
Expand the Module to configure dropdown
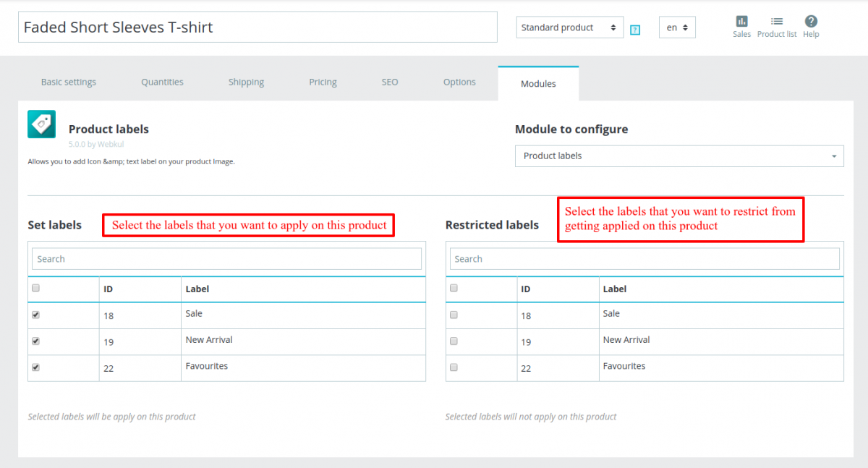tap(679, 156)
